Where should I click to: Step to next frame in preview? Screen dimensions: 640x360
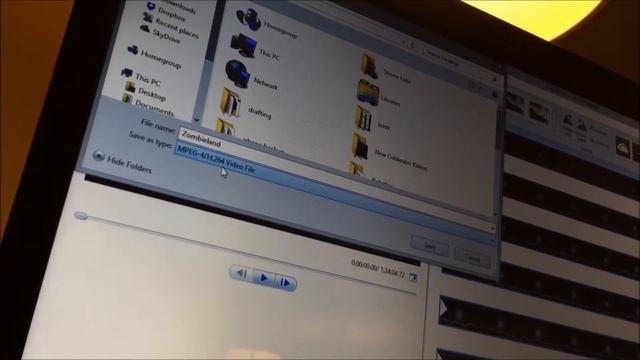pyautogui.click(x=285, y=282)
